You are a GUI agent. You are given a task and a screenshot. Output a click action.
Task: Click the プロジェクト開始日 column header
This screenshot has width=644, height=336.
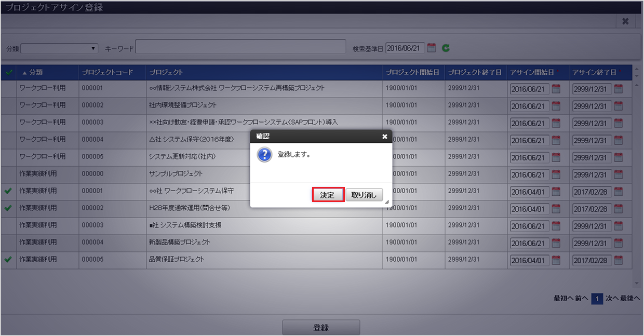pos(414,72)
